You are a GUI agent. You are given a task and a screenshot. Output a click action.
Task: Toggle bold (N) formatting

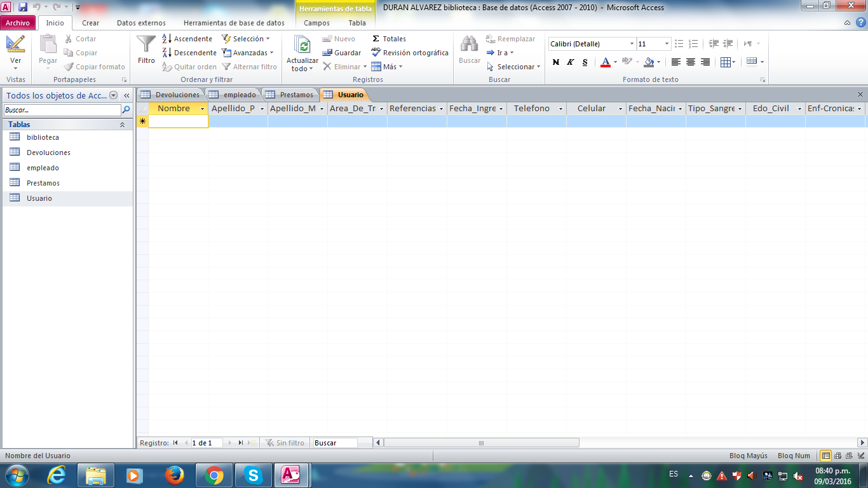(x=556, y=62)
